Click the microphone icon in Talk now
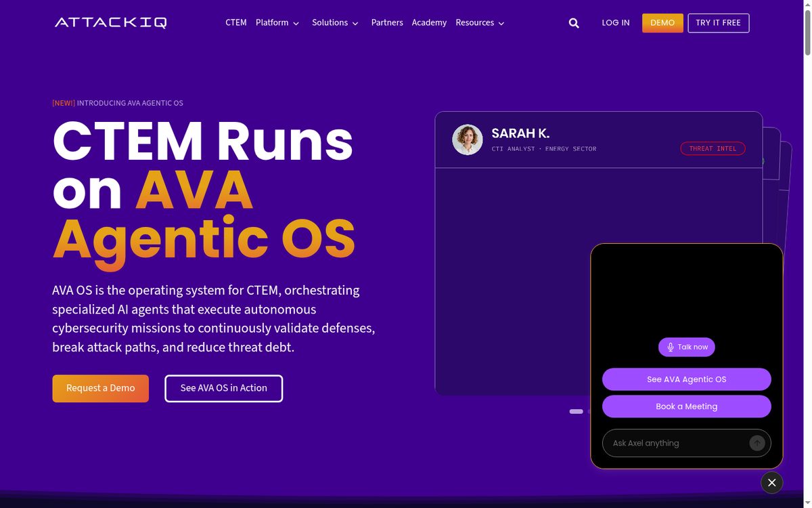 click(x=671, y=347)
